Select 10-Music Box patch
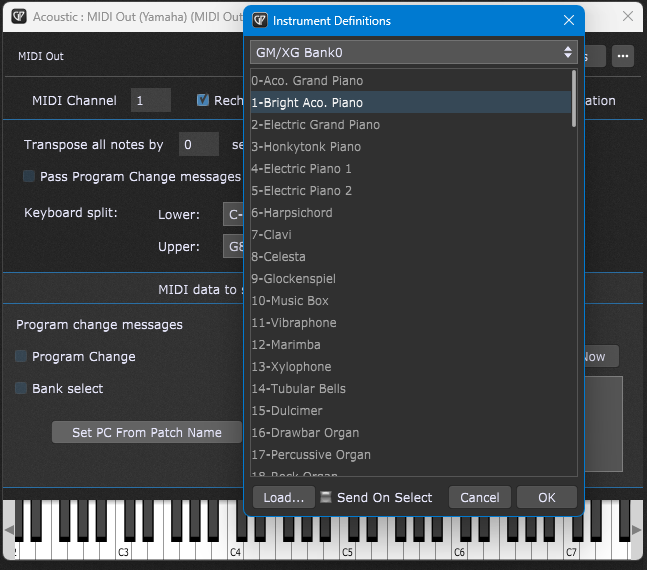This screenshot has width=647, height=570. (411, 300)
